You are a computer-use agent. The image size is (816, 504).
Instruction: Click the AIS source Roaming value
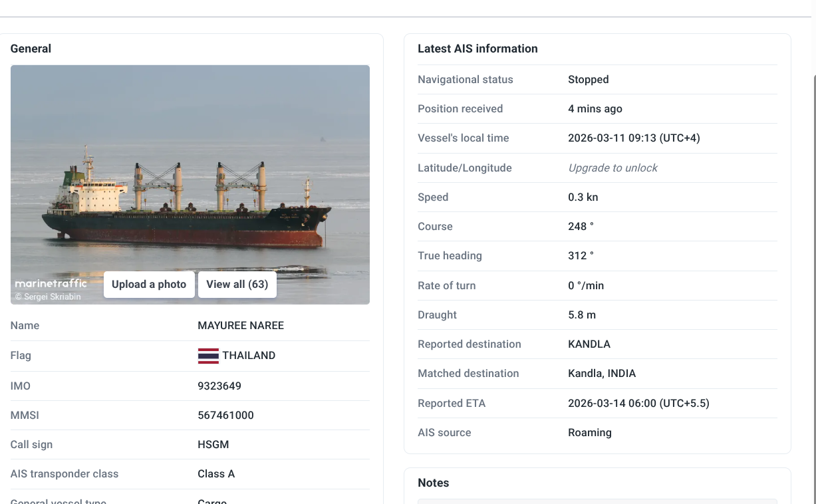click(590, 433)
